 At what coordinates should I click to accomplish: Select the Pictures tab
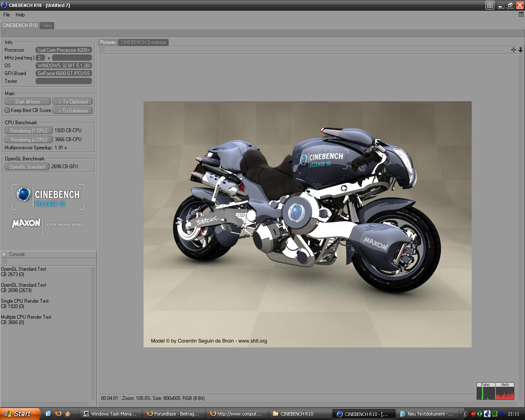[x=108, y=42]
